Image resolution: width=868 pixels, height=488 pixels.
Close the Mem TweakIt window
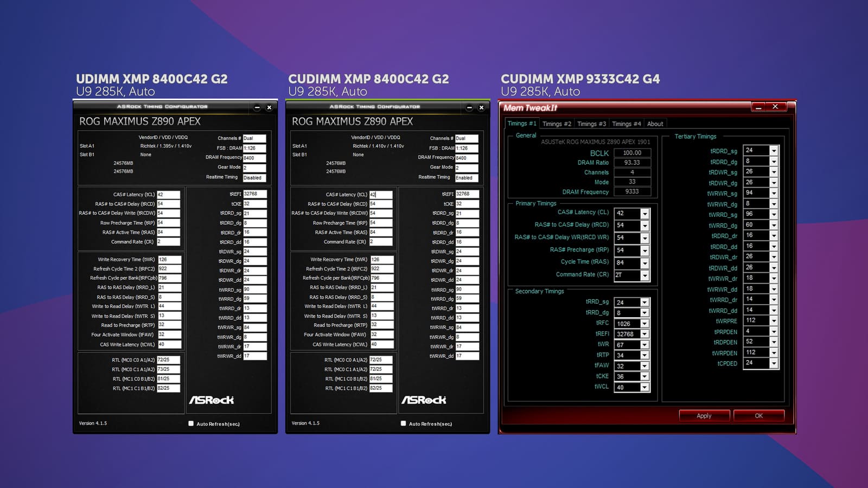[775, 107]
